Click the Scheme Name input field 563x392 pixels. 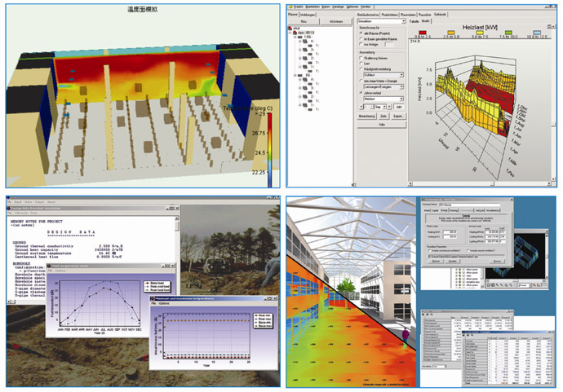click(x=470, y=205)
